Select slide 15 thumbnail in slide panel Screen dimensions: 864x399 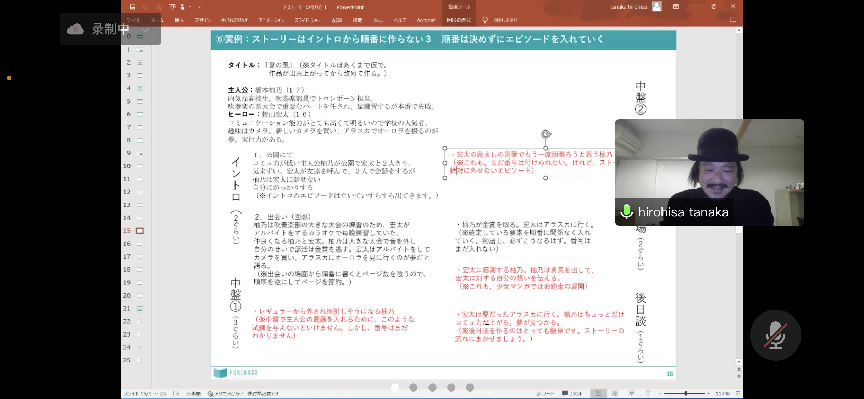(x=139, y=230)
